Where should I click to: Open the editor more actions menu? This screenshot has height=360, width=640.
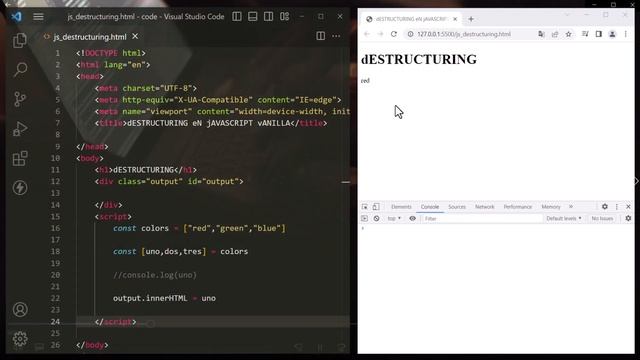pyautogui.click(x=336, y=36)
